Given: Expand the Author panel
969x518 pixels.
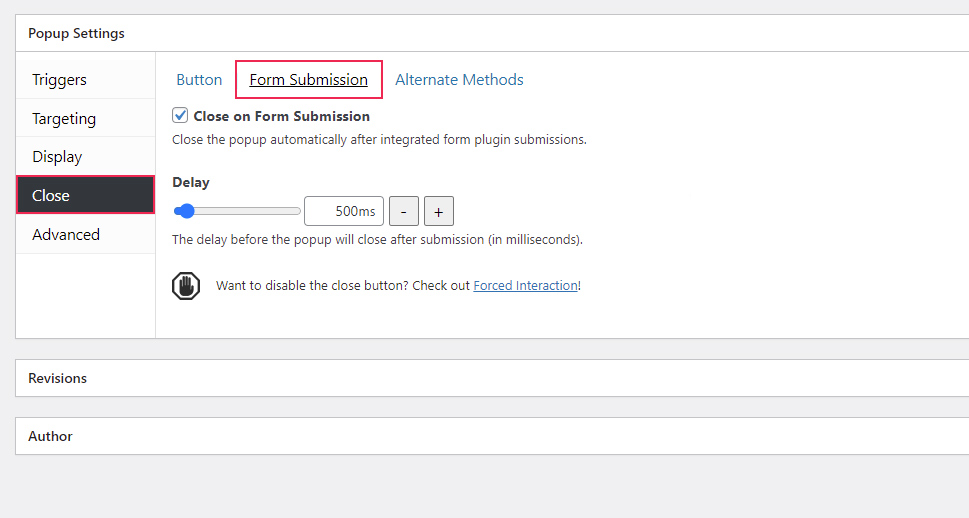Looking at the screenshot, I should point(492,436).
